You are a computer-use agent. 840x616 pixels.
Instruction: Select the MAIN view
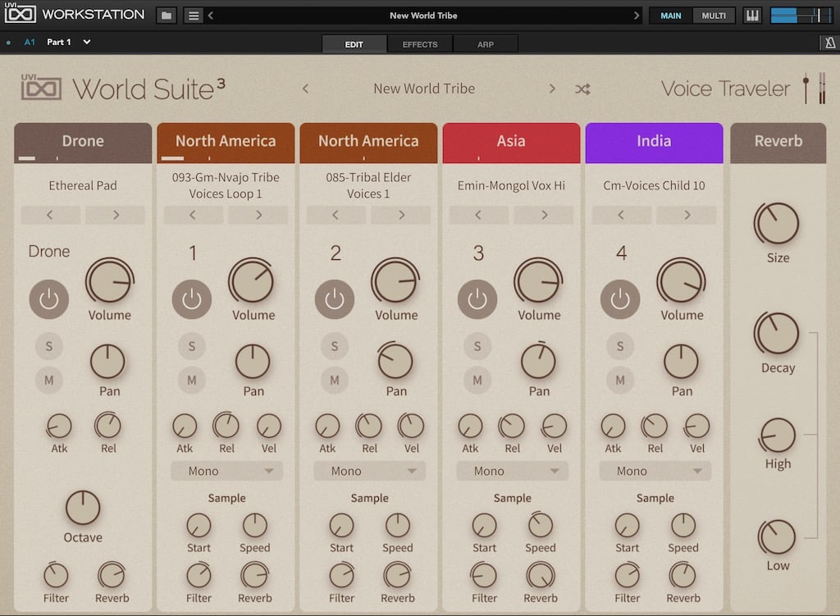tap(671, 16)
